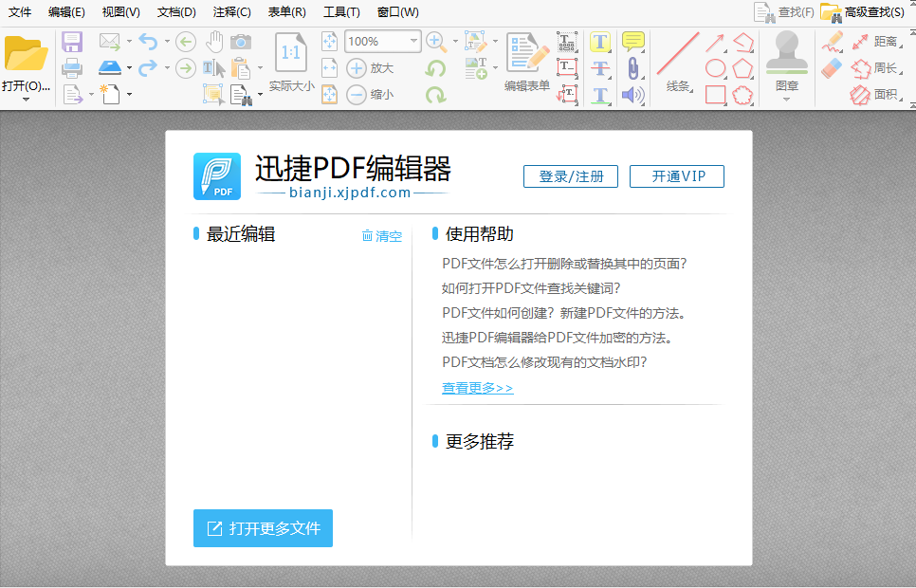
Task: Click the blue scanner icon
Action: click(x=110, y=67)
